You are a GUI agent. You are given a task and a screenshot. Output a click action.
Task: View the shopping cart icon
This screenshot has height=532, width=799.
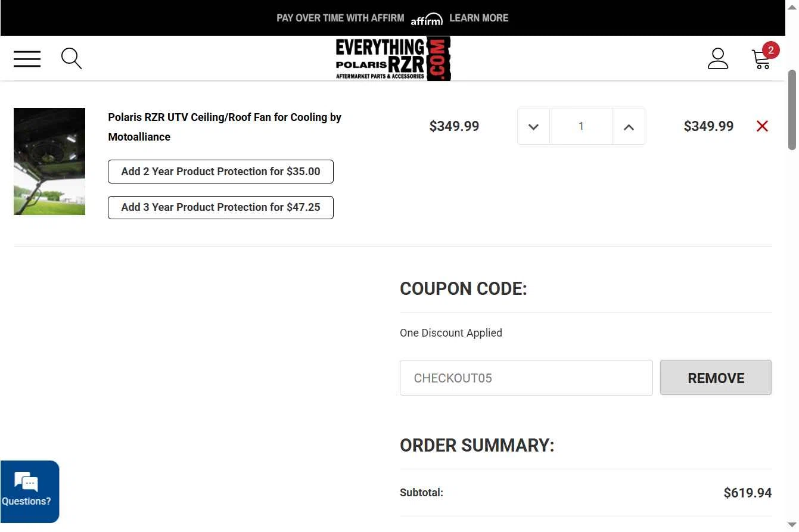pos(762,58)
